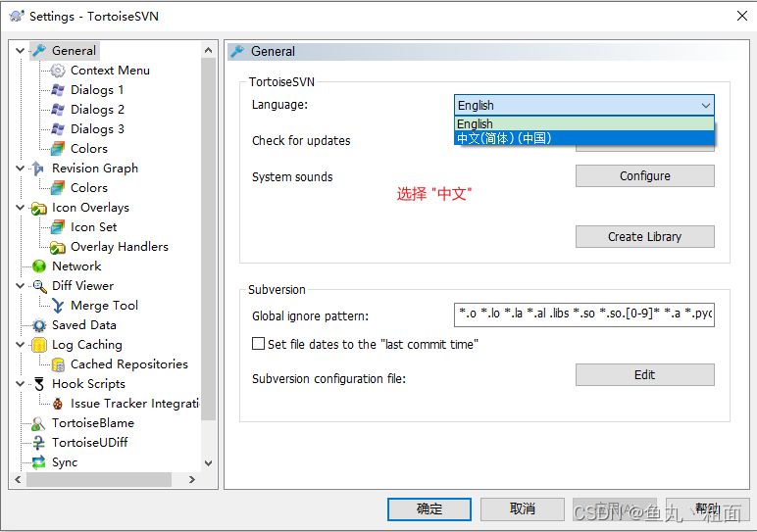This screenshot has height=532, width=757.
Task: Click the Colors icon under General
Action: coord(58,149)
